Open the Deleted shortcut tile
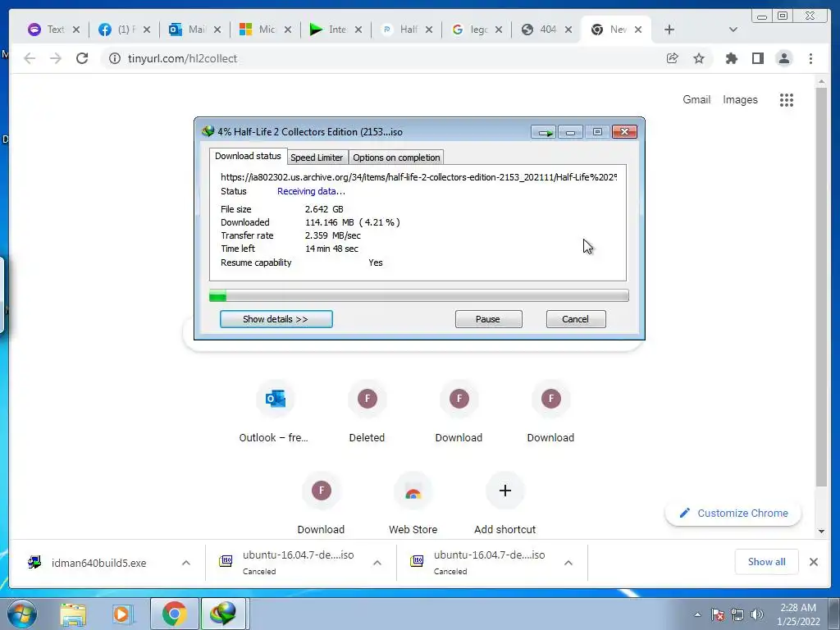 (367, 412)
